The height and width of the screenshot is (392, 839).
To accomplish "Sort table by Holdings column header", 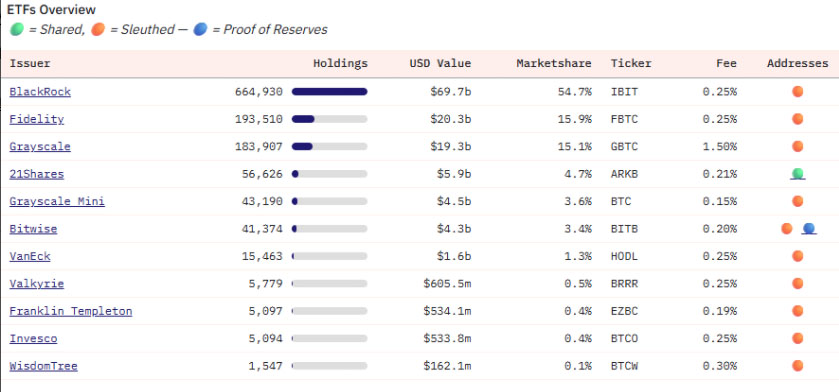I will (x=340, y=63).
